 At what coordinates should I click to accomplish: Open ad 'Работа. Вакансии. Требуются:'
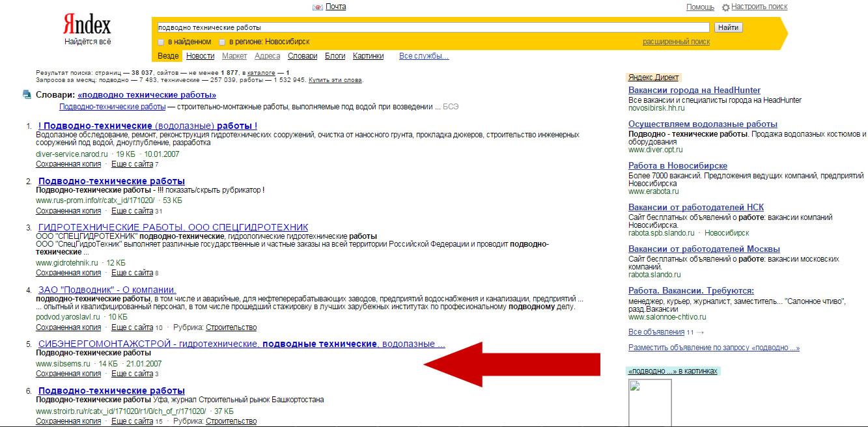click(x=691, y=290)
